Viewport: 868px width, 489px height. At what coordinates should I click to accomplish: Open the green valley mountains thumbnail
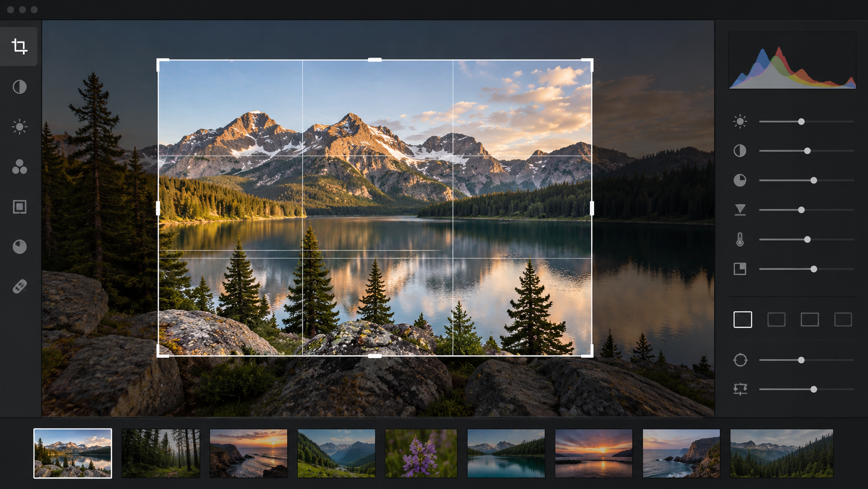pos(336,453)
